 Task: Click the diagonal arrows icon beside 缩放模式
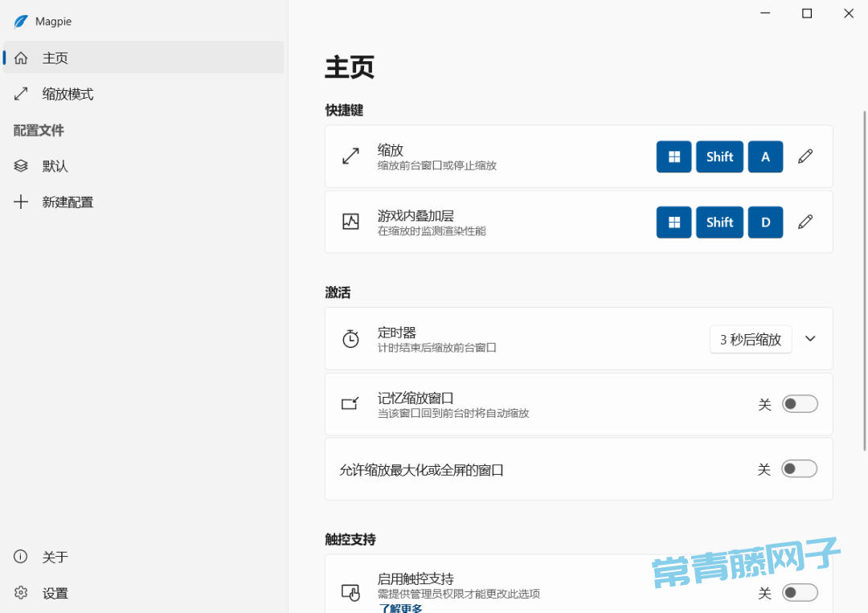tap(21, 94)
